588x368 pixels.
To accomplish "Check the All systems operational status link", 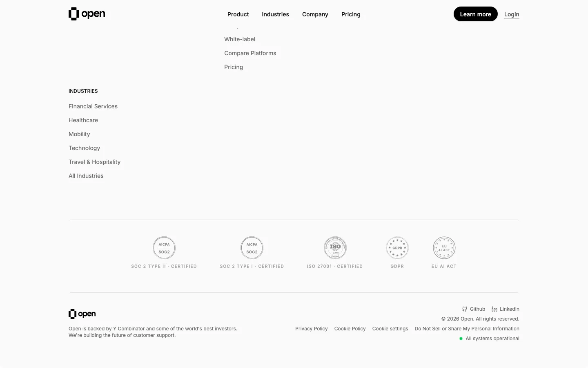I will [492, 339].
